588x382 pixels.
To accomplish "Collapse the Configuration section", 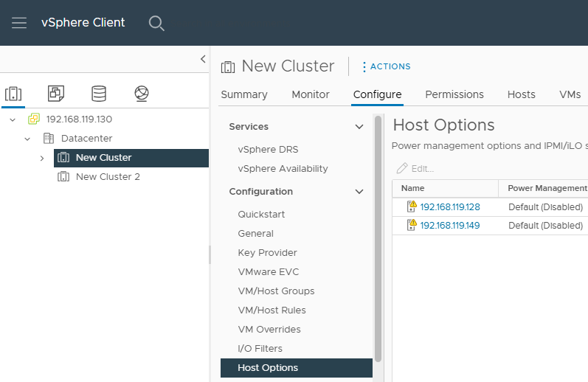I will [x=359, y=192].
